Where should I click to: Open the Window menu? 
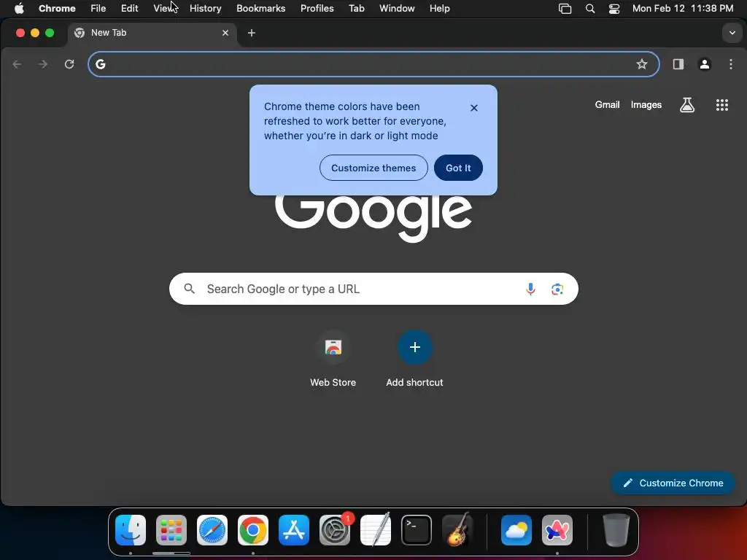coord(397,9)
